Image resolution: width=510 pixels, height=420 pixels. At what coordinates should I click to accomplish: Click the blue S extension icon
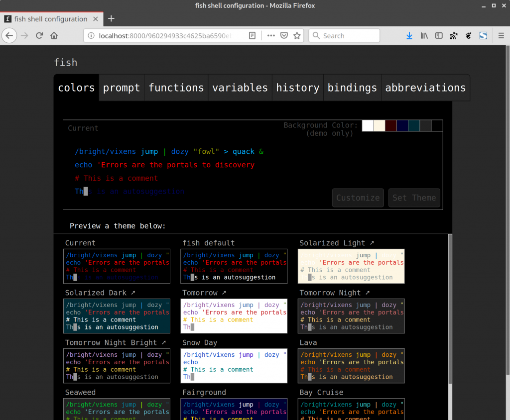click(483, 35)
